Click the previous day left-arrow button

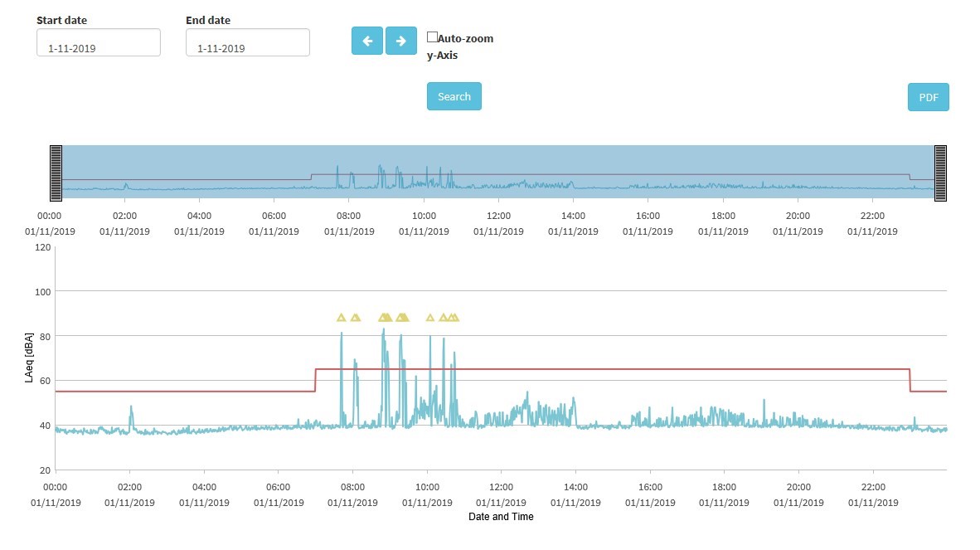pos(367,41)
